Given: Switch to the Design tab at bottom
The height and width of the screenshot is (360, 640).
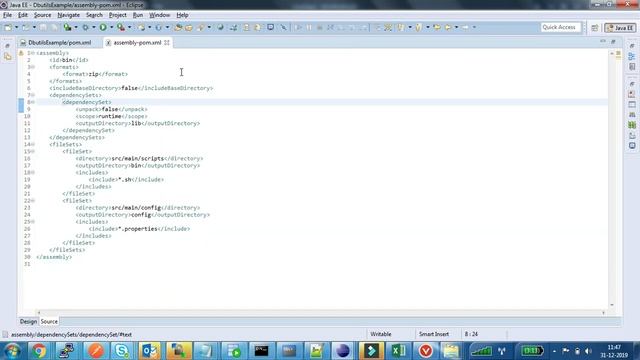Looking at the screenshot, I should [x=29, y=322].
